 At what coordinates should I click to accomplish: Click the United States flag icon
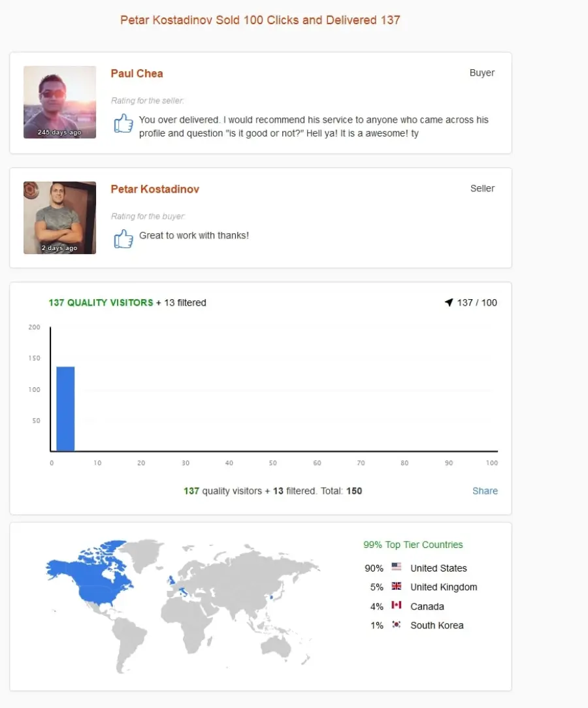coord(396,566)
